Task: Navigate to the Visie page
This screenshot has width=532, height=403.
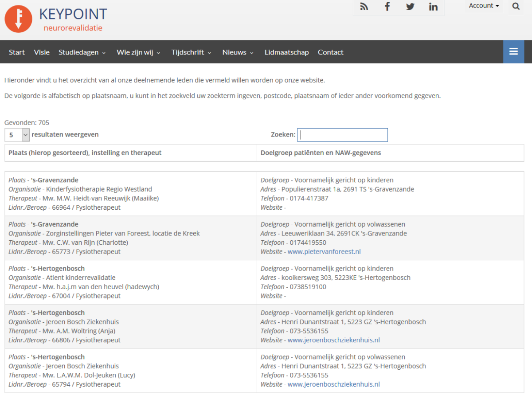Action: (42, 52)
